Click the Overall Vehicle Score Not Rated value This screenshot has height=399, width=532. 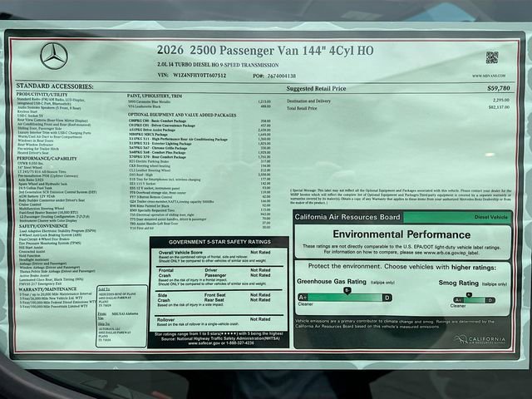(260, 253)
